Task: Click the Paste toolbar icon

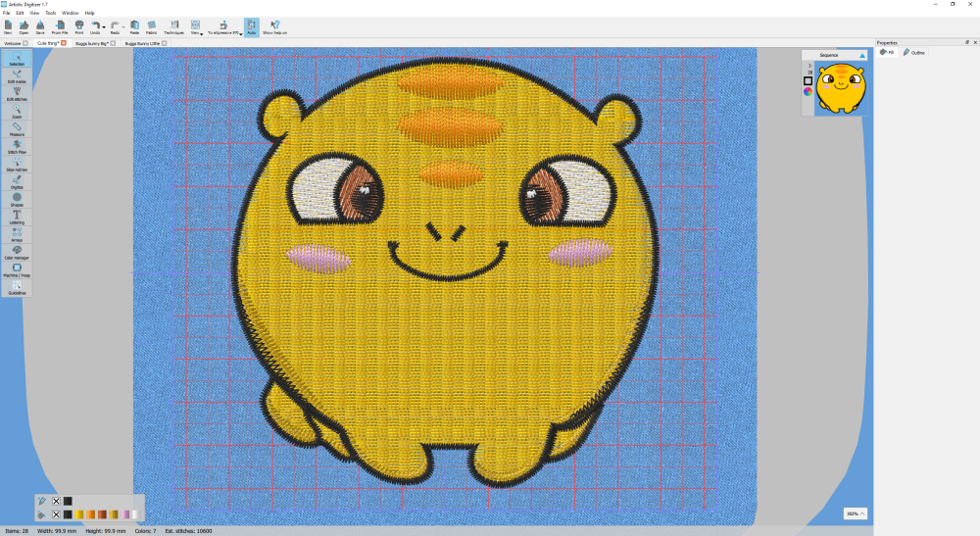Action: [134, 27]
